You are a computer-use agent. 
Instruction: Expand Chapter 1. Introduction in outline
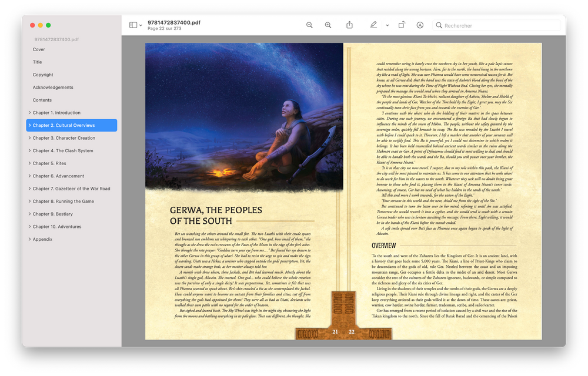[29, 113]
